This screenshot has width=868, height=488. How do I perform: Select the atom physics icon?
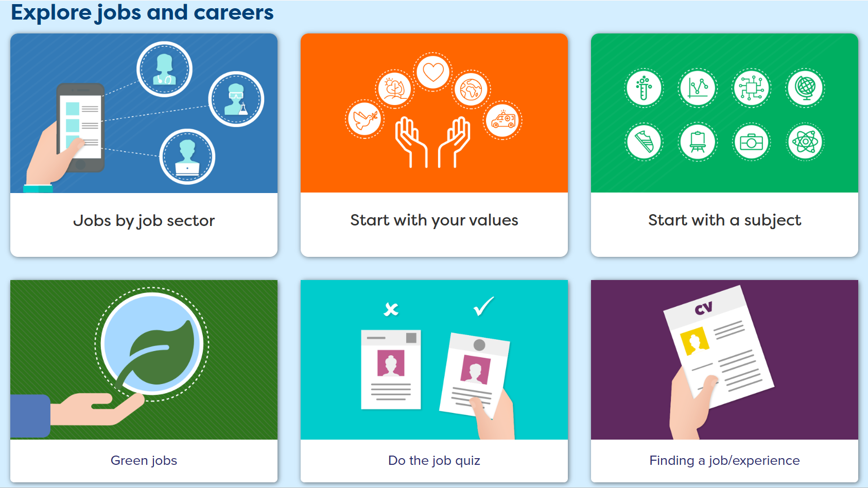[805, 142]
